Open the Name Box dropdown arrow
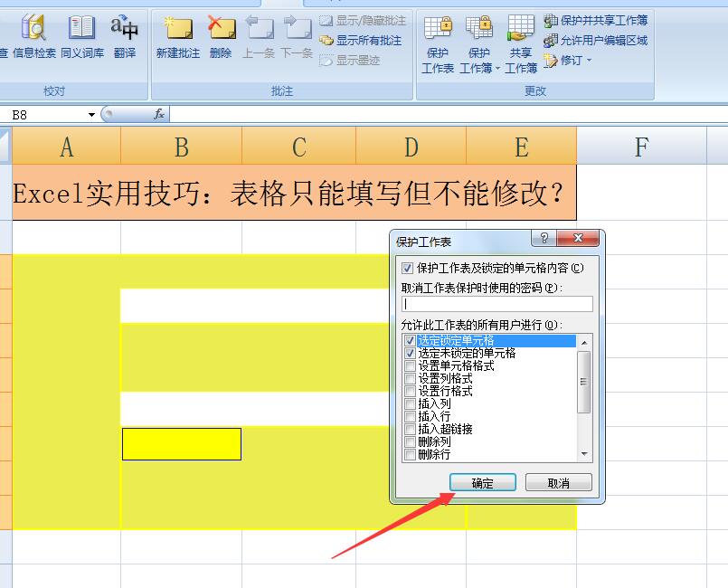This screenshot has width=728, height=588. 91,115
